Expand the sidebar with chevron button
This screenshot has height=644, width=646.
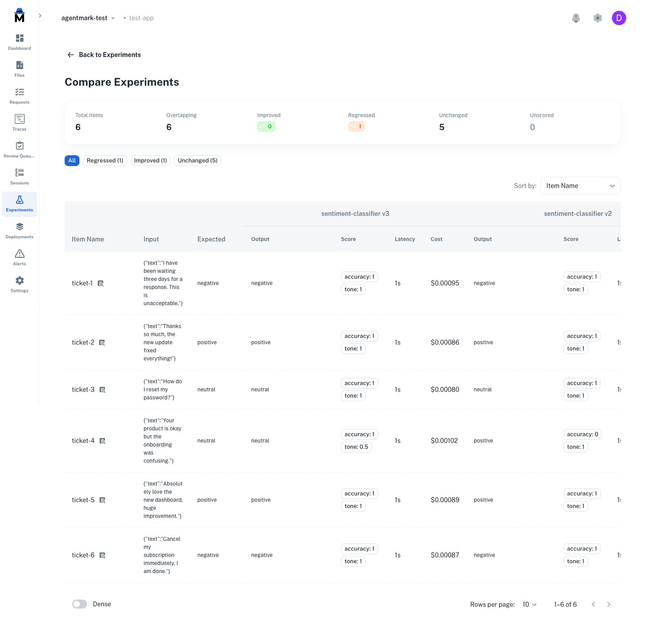[x=40, y=16]
